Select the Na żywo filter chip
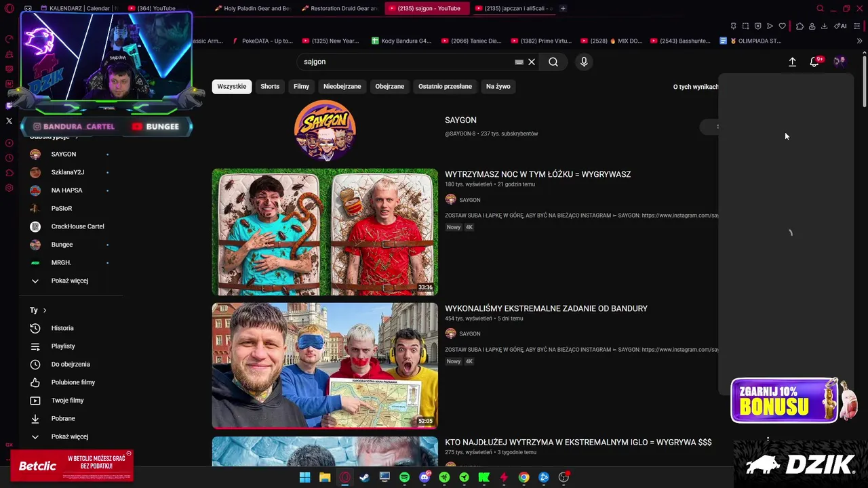Image resolution: width=868 pixels, height=488 pixels. click(498, 86)
